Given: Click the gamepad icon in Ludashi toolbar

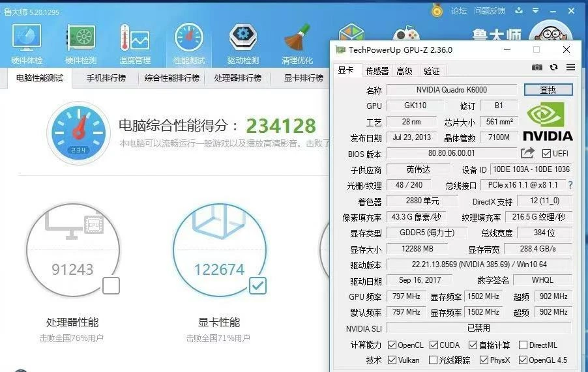Looking at the screenshot, I should pyautogui.click(x=405, y=33).
